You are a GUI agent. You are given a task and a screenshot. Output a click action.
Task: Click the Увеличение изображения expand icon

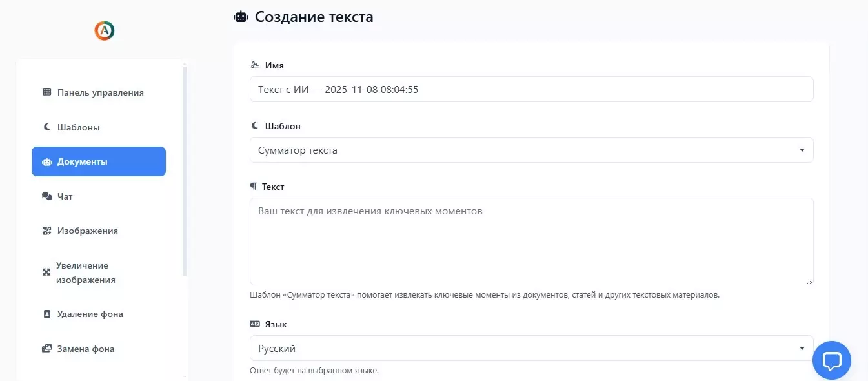click(x=46, y=273)
